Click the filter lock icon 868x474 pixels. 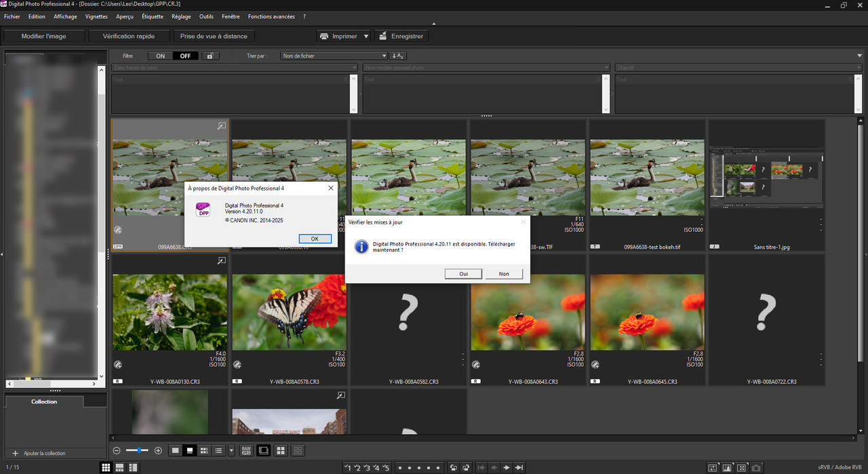tap(211, 56)
